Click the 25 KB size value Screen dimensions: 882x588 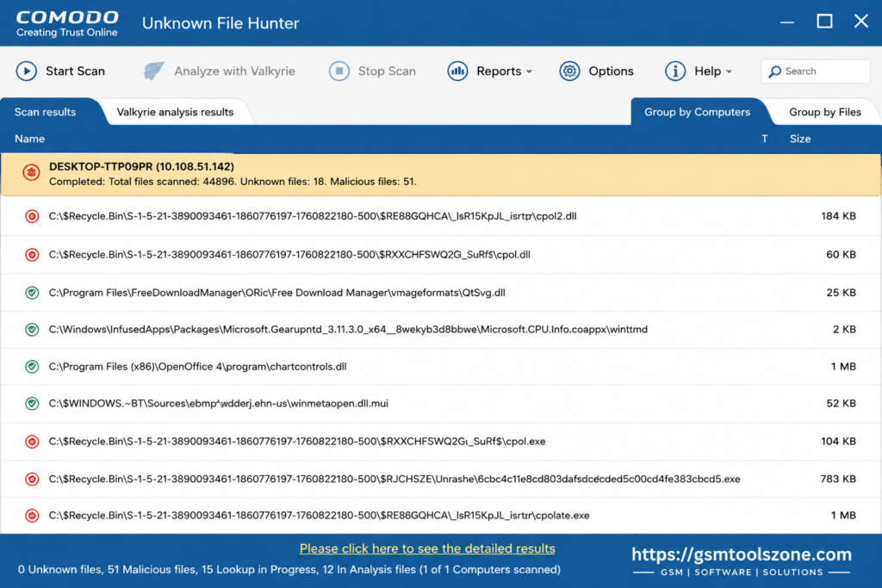point(841,293)
